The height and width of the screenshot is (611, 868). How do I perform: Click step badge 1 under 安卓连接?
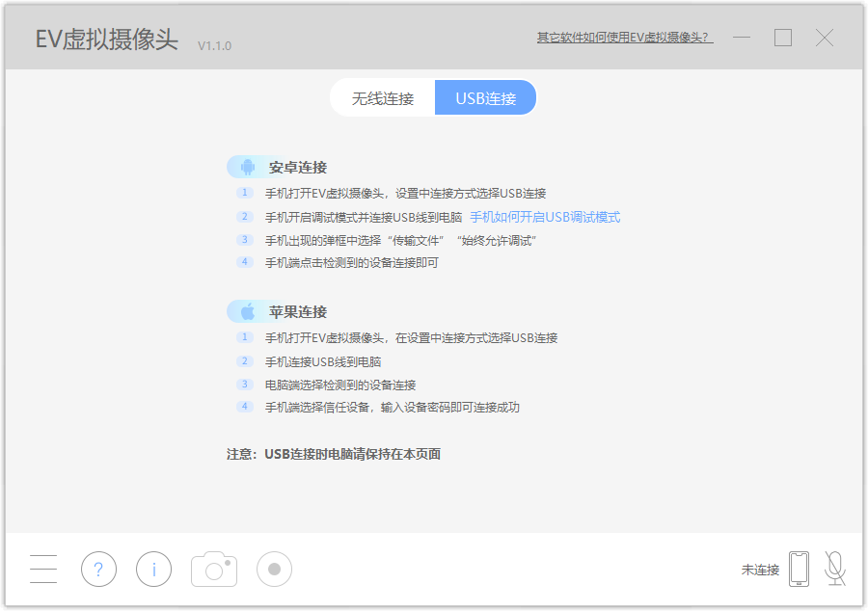[244, 192]
